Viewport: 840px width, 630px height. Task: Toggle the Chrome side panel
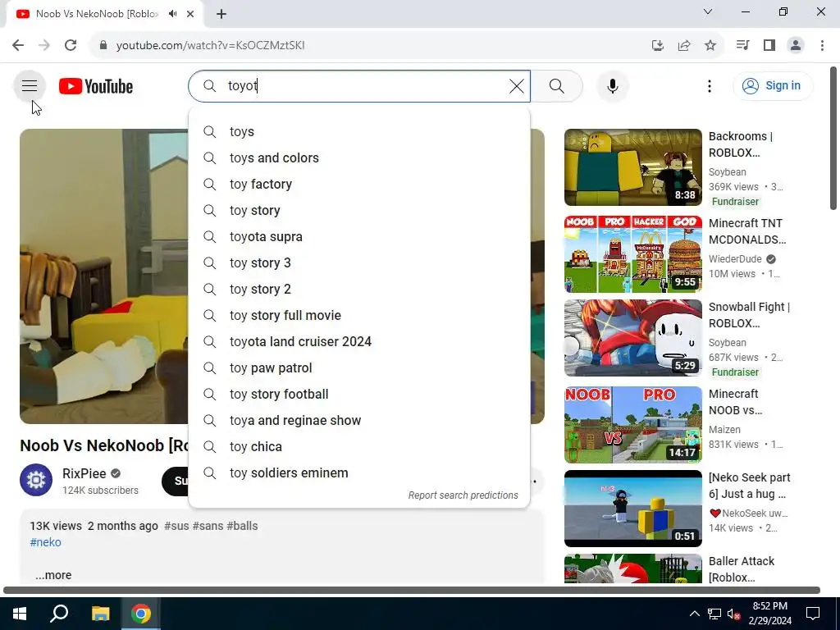(769, 45)
